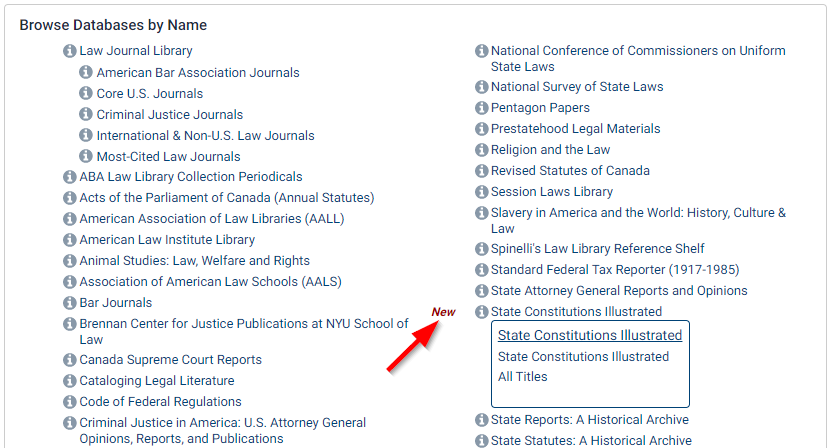This screenshot has height=448, width=833.
Task: Click info icon beside Bar Journals
Action: [x=70, y=303]
